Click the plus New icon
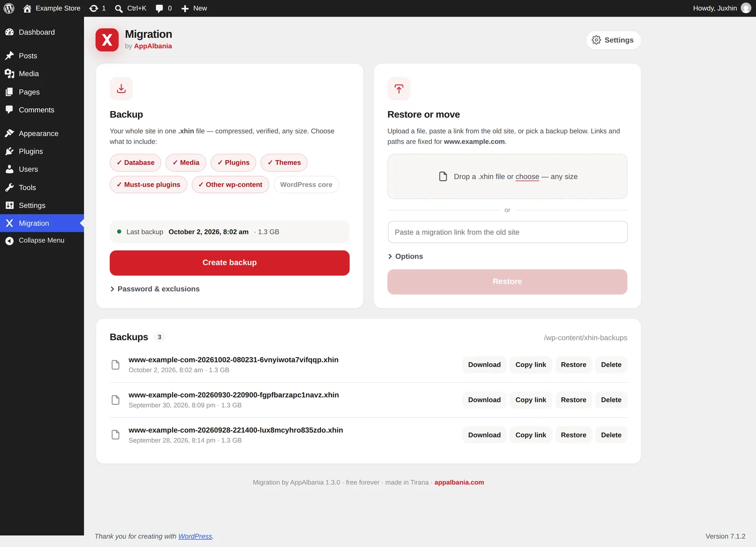The image size is (756, 547). [185, 9]
